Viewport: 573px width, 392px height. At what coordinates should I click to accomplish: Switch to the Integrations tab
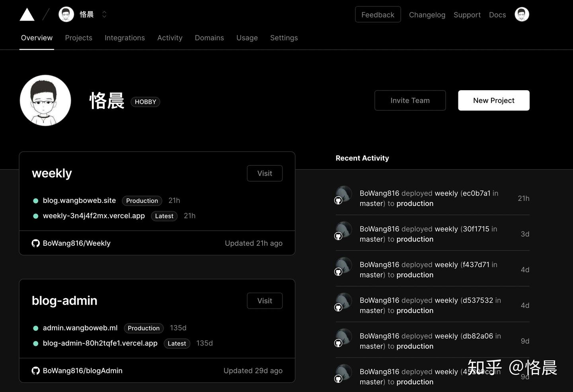(x=125, y=38)
